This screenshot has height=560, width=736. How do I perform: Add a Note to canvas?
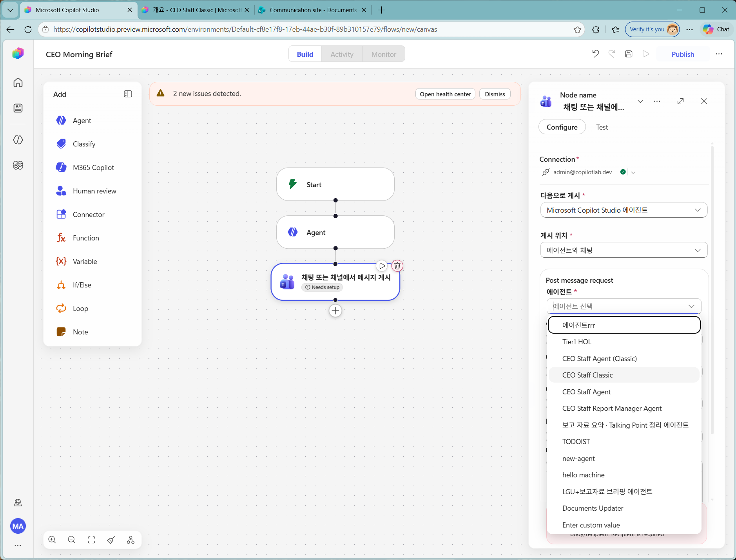(x=93, y=332)
